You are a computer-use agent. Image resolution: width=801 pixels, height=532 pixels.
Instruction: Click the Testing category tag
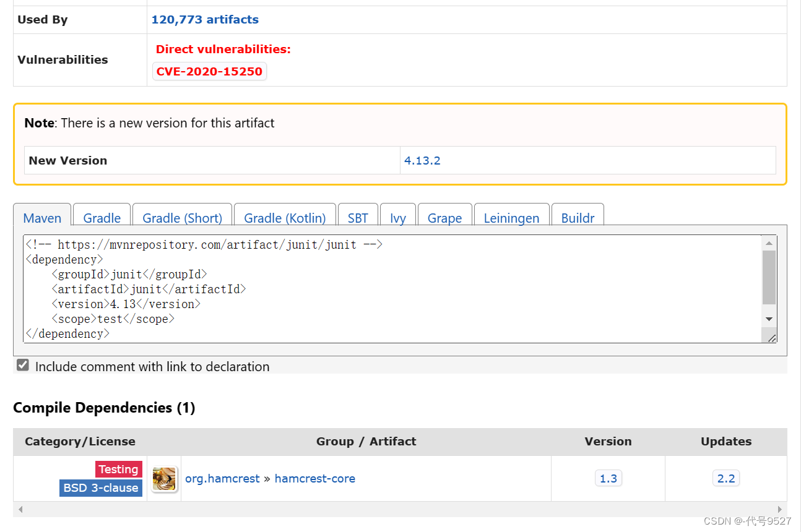pyautogui.click(x=118, y=470)
